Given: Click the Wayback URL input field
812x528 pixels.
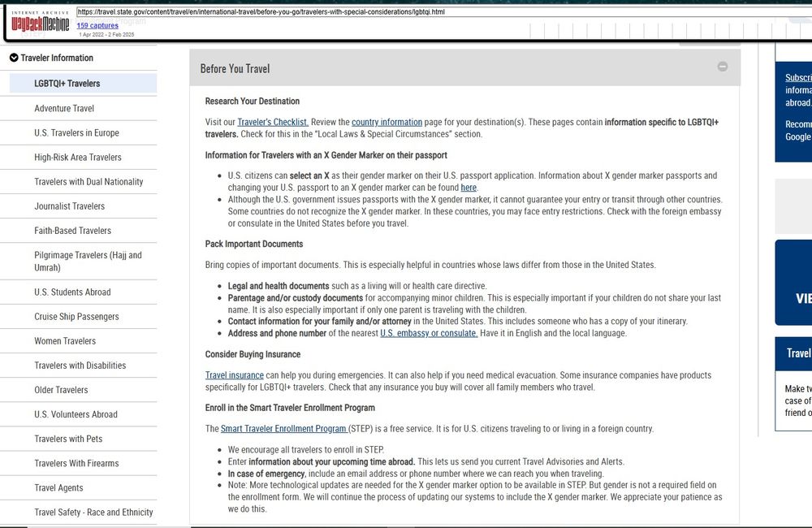Looking at the screenshot, I should tap(444, 12).
